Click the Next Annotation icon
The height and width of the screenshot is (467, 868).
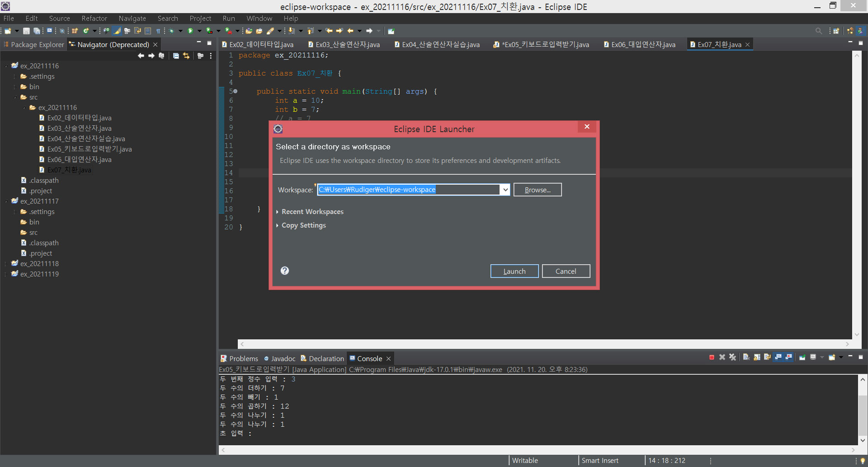(x=292, y=31)
